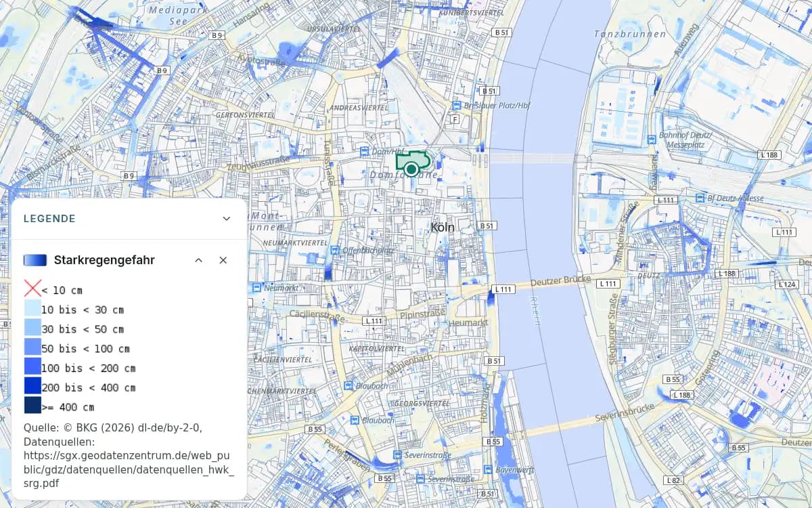The width and height of the screenshot is (812, 508).
Task: Open the geodatenzentrum.de Datenquellen URL
Action: (x=129, y=469)
